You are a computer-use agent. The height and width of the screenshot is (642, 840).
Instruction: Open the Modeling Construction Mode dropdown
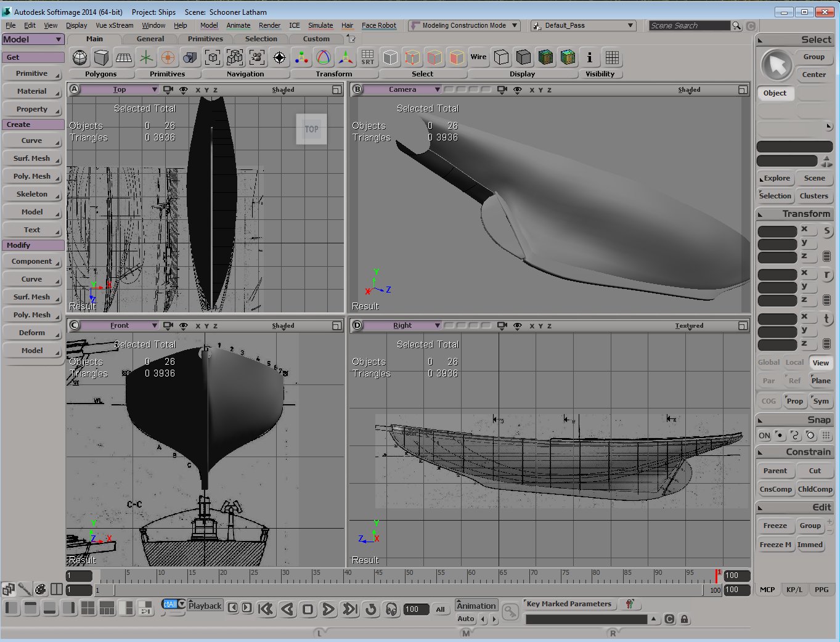click(x=465, y=26)
